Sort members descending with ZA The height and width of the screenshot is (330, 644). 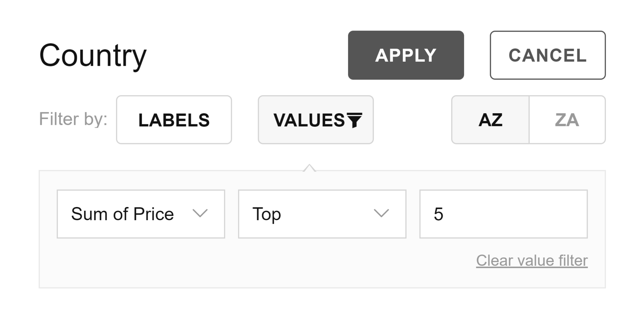(567, 120)
